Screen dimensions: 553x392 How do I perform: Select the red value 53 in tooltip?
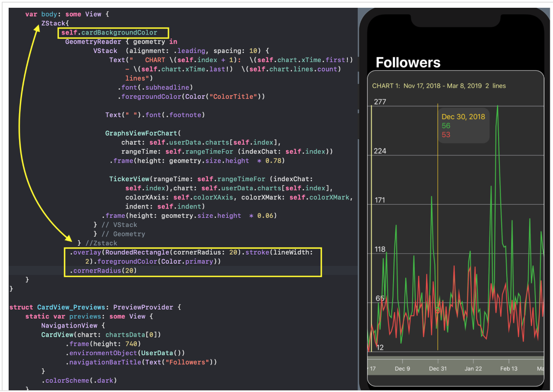(x=445, y=134)
